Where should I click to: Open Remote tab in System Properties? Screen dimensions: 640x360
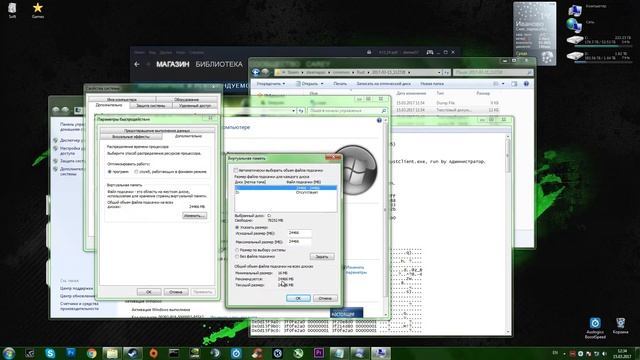(195, 106)
